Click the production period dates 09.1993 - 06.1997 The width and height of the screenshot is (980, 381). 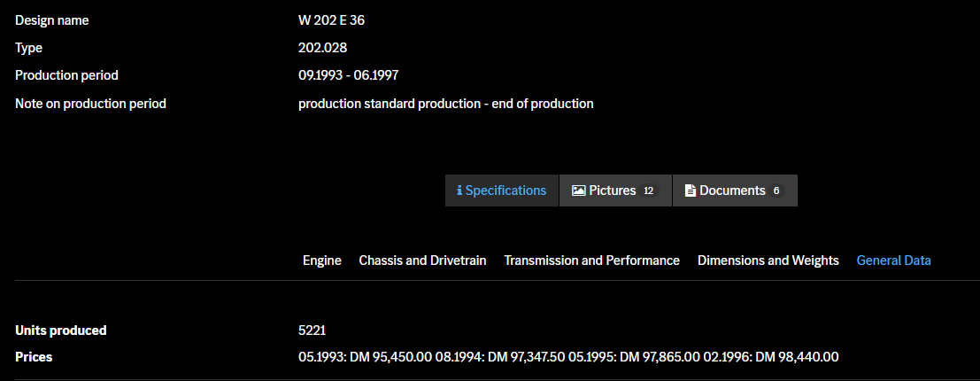pos(355,75)
